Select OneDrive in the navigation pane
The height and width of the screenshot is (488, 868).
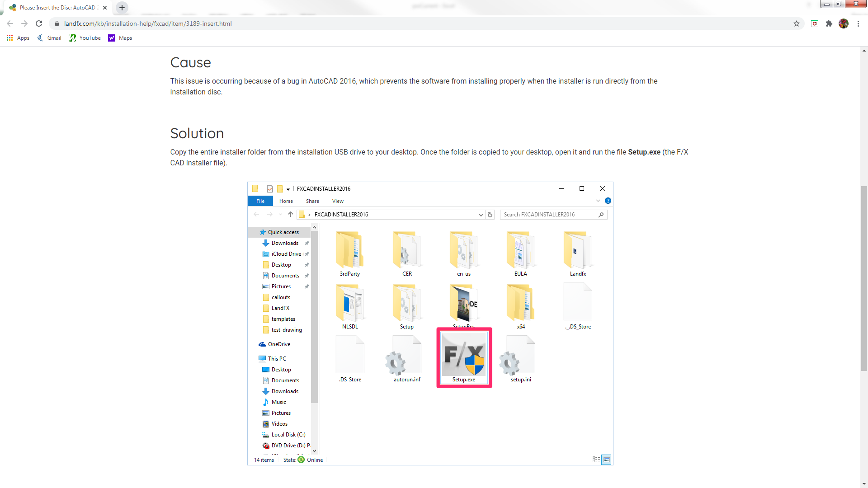274,344
